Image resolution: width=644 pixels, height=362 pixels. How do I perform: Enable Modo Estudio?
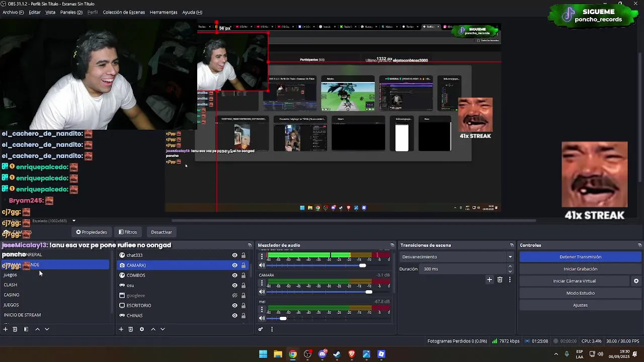coord(580,293)
